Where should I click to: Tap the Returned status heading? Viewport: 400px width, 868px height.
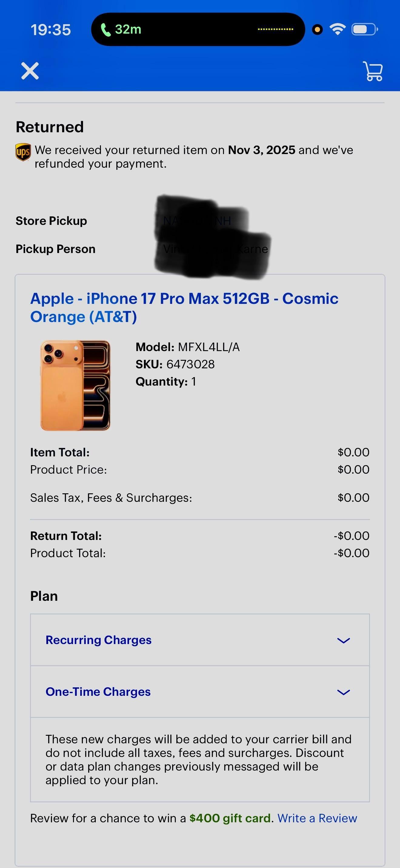coord(50,127)
